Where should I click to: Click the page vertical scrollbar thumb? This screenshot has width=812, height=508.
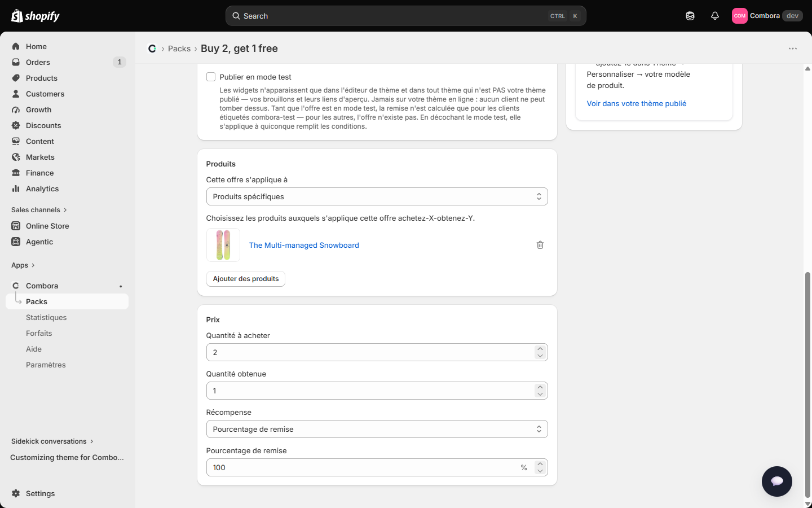(x=807, y=384)
